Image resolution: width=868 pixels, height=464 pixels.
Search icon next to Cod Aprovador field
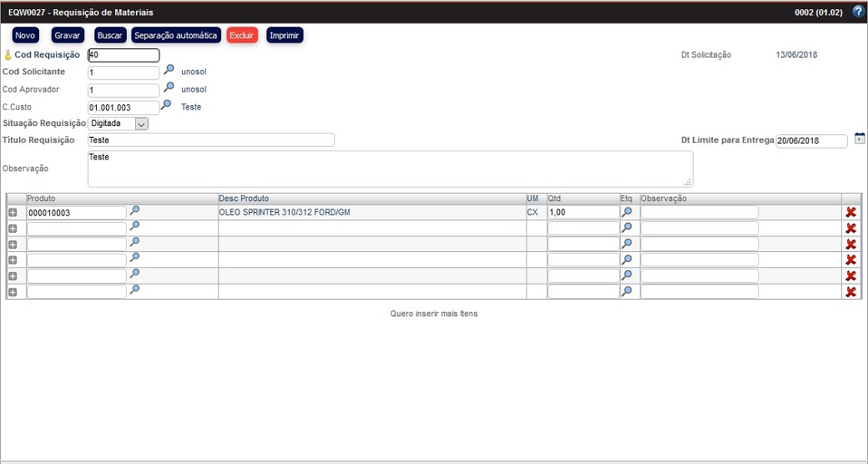[x=169, y=88]
